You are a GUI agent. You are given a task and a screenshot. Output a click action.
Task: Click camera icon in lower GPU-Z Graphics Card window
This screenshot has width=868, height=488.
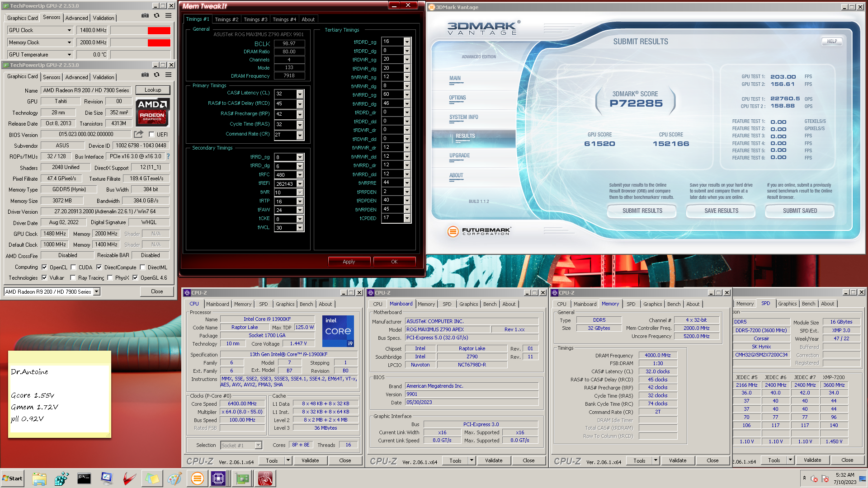pyautogui.click(x=145, y=75)
